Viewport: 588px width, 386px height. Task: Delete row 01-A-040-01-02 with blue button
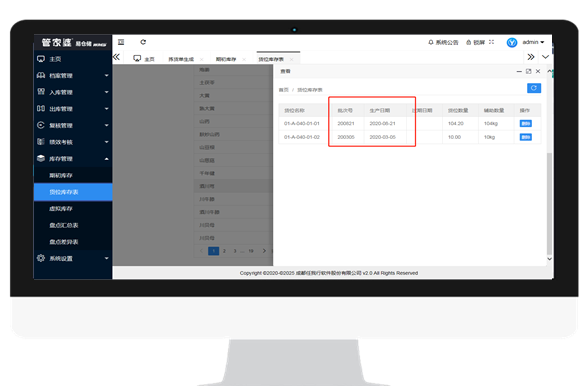[526, 137]
